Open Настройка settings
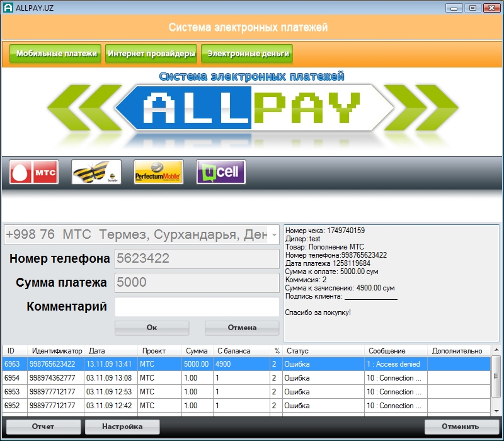Image resolution: width=504 pixels, height=441 pixels. [x=122, y=427]
